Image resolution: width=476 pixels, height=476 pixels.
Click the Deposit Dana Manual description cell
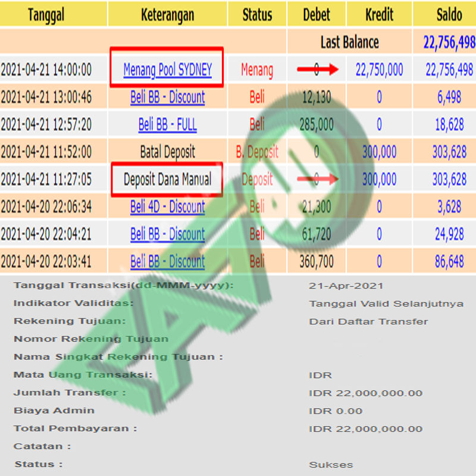click(x=168, y=179)
